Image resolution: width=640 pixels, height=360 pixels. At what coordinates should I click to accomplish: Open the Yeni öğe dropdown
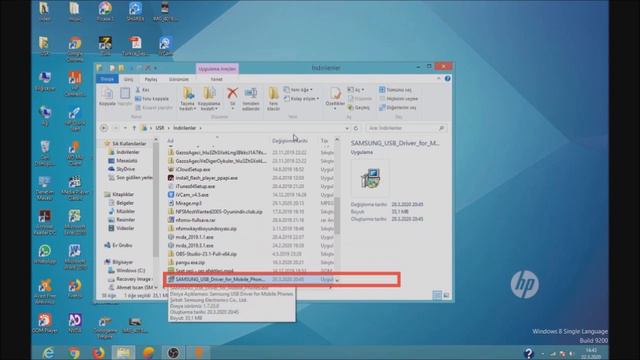click(298, 90)
